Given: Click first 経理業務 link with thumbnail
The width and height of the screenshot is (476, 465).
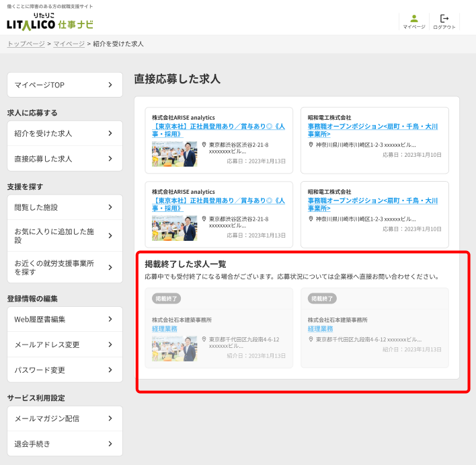Looking at the screenshot, I should [165, 329].
